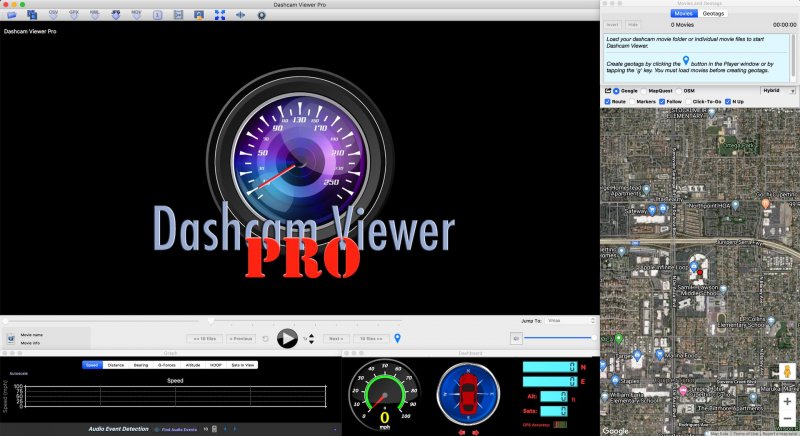
Task: Enable the Click-To-Go checkbox
Action: click(688, 101)
